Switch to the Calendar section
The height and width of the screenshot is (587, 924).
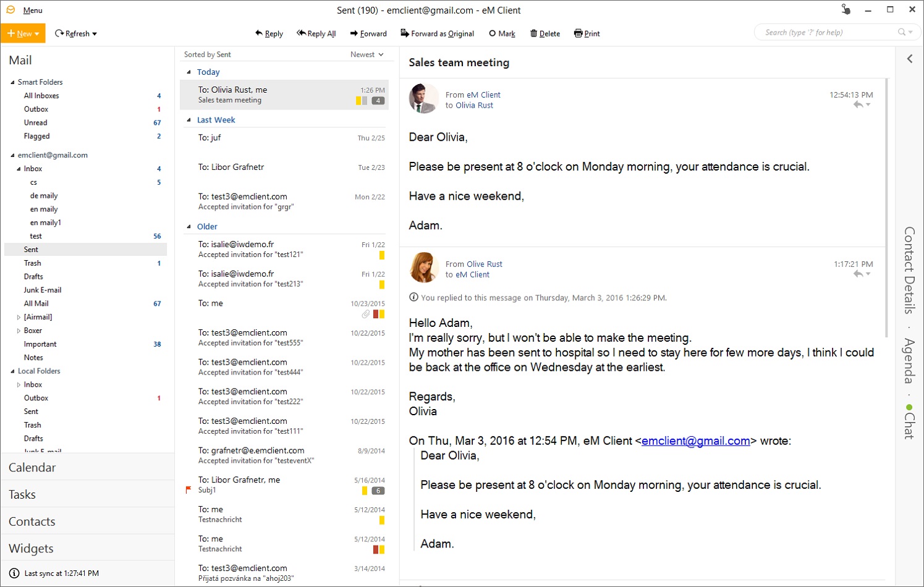tap(88, 467)
